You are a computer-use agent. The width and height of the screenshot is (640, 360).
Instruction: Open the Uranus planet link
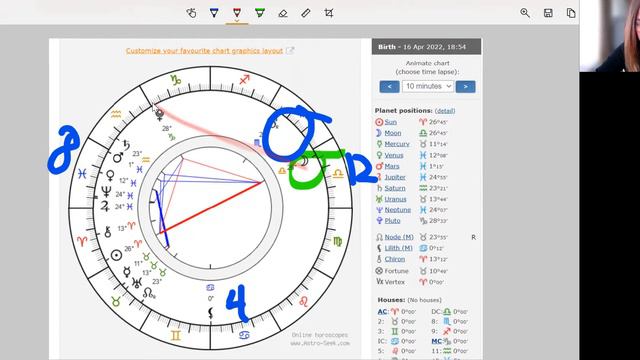pos(396,199)
